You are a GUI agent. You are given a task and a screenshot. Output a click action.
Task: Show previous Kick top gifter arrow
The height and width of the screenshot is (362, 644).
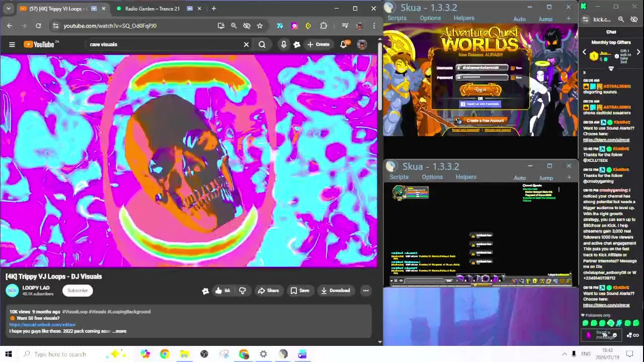click(x=584, y=52)
